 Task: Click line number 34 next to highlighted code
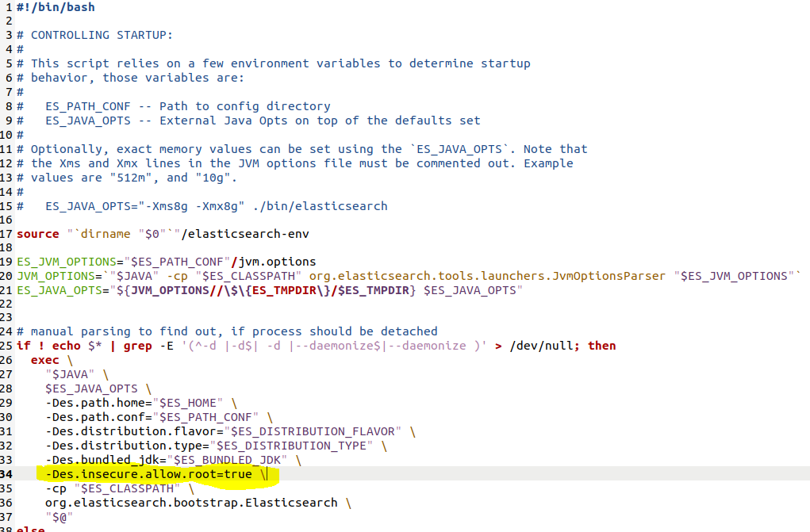pos(8,474)
